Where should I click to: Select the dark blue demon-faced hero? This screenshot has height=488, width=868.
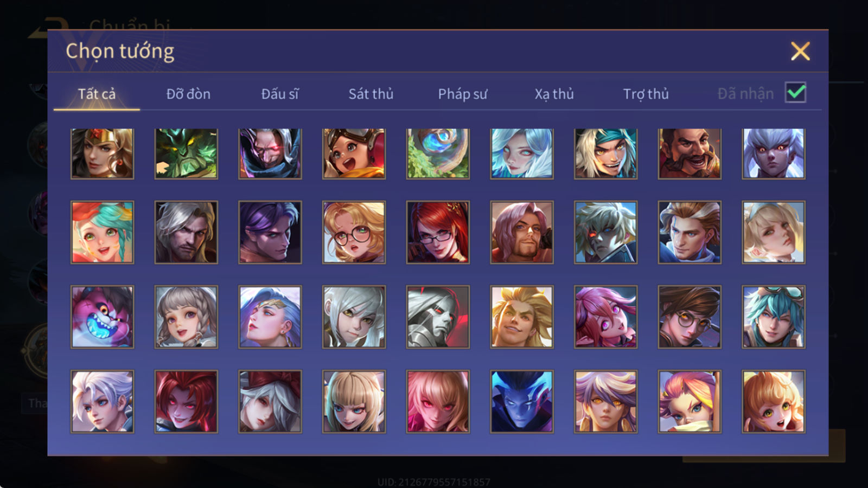coord(522,402)
